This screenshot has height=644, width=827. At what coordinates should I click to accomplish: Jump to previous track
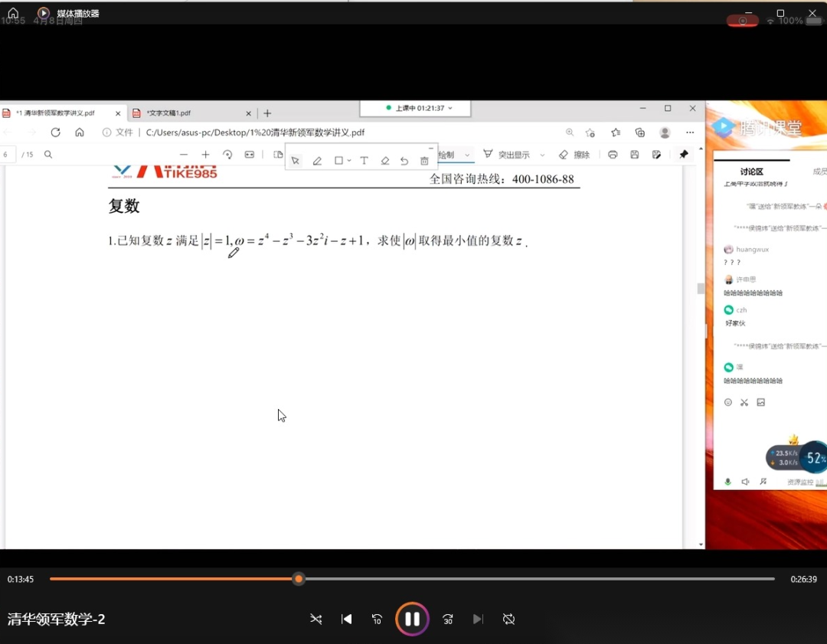click(x=347, y=619)
